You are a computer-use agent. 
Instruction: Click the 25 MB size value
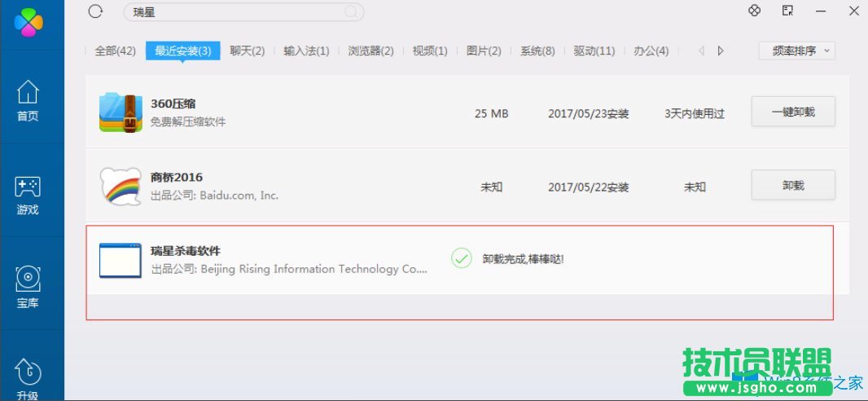(x=492, y=113)
